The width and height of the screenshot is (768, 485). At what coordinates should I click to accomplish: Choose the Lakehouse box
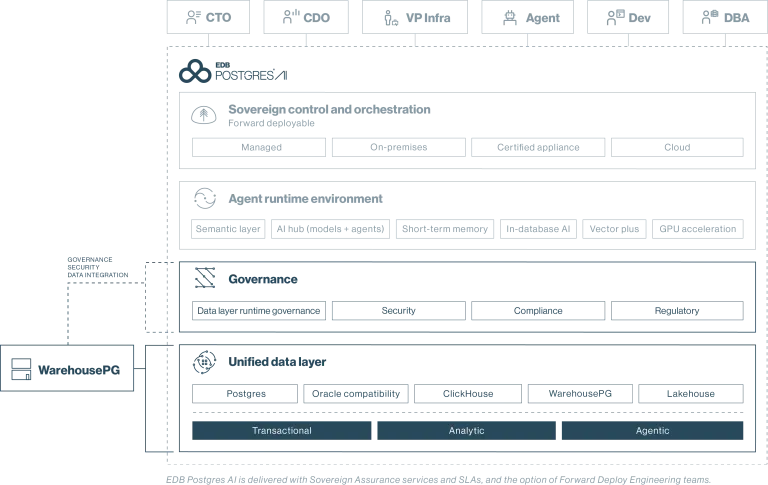click(691, 393)
